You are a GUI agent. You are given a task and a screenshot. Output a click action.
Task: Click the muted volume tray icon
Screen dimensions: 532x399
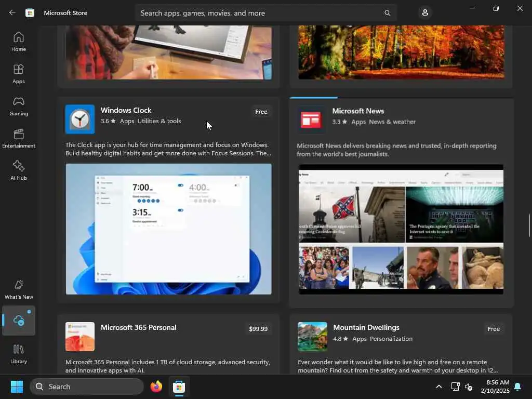point(469,387)
